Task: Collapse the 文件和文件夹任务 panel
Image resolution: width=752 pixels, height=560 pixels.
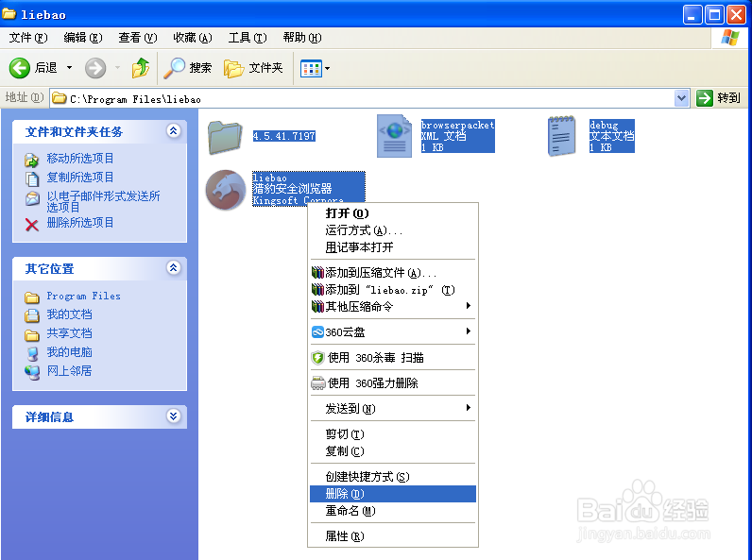Action: [173, 130]
